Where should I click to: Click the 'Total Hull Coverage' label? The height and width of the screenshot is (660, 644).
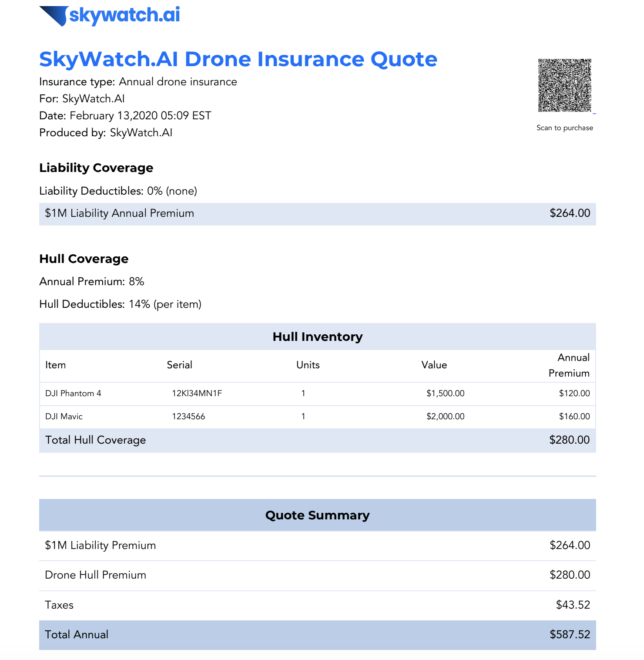click(x=95, y=440)
